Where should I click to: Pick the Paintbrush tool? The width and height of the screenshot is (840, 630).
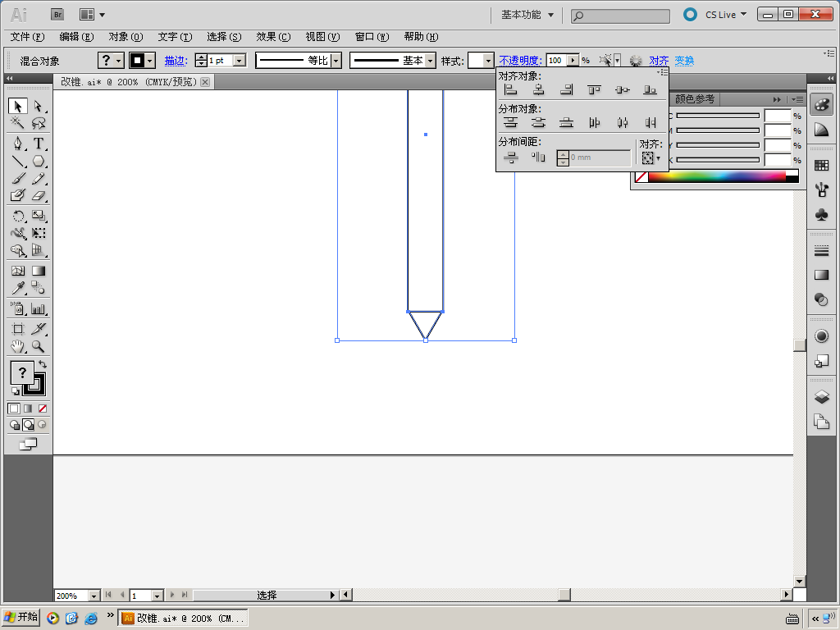coord(18,178)
